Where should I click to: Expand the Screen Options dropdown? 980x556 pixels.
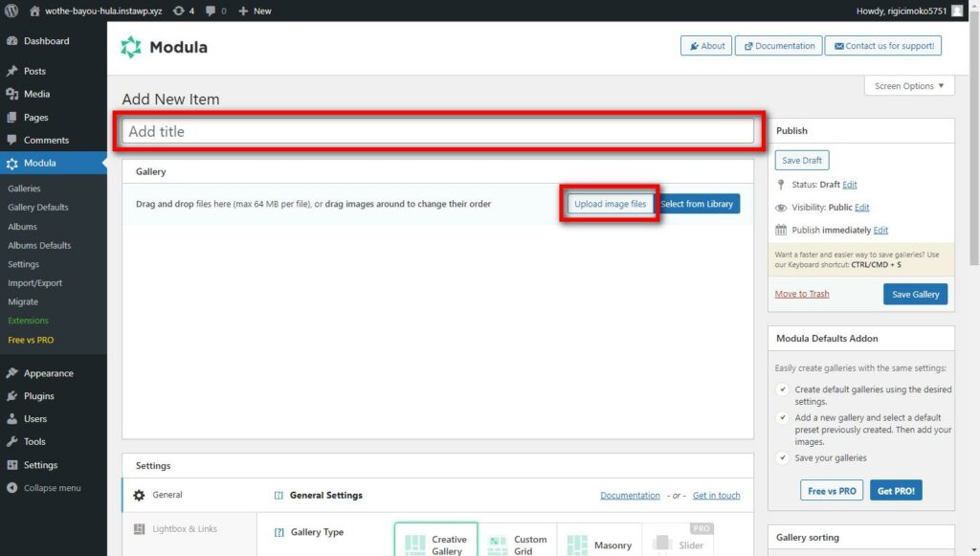click(908, 86)
